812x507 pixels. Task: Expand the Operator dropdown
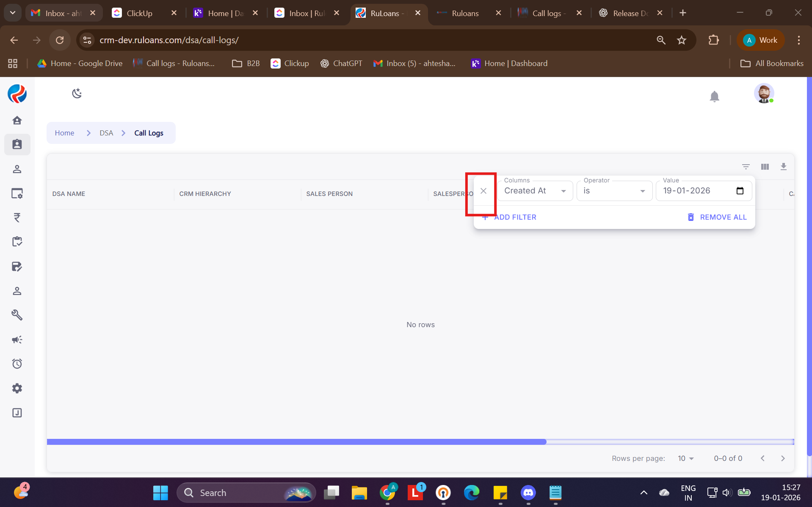point(614,191)
